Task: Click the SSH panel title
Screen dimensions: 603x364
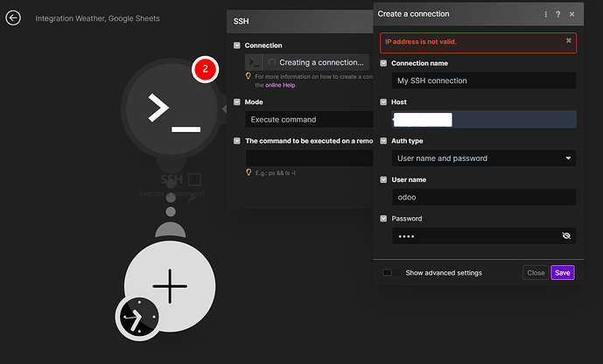Action: point(242,21)
